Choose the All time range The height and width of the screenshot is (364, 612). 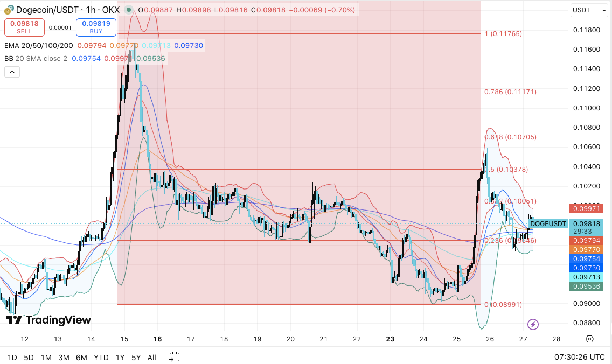pyautogui.click(x=152, y=358)
